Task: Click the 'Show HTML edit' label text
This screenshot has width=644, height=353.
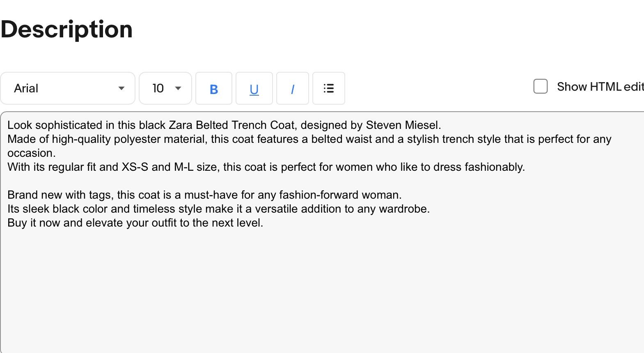Action: [600, 87]
